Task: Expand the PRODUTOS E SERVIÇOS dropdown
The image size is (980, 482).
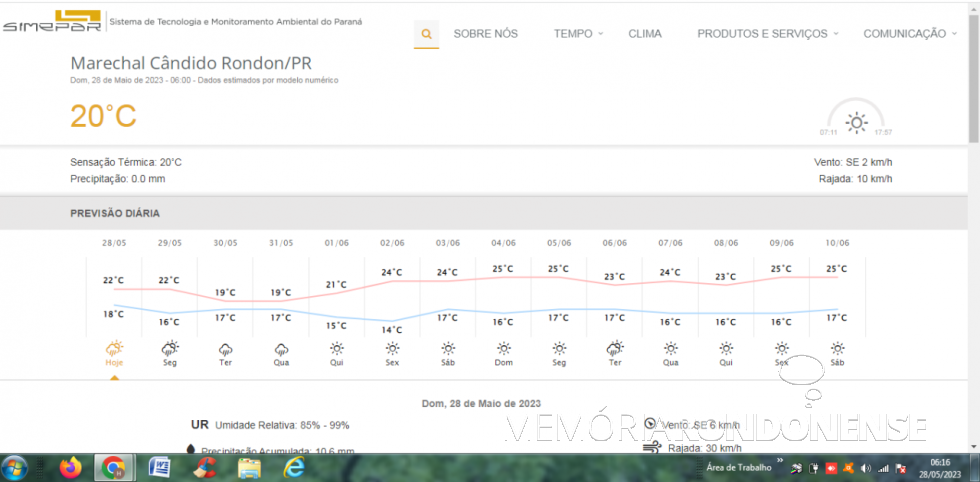Action: [767, 34]
